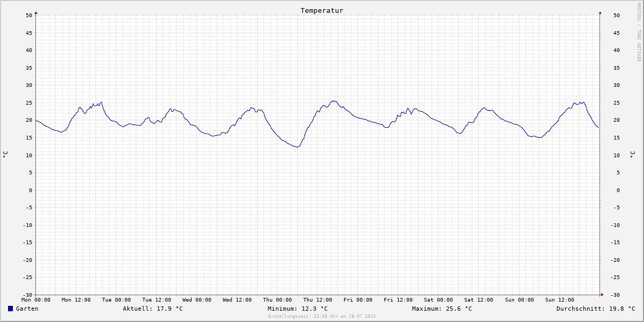Click the Tue 00:00 time axis label
The image size is (644, 322).
[116, 300]
